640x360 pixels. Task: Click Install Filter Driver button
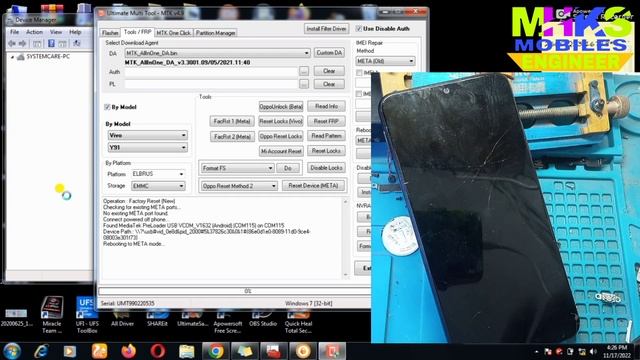coord(326,29)
